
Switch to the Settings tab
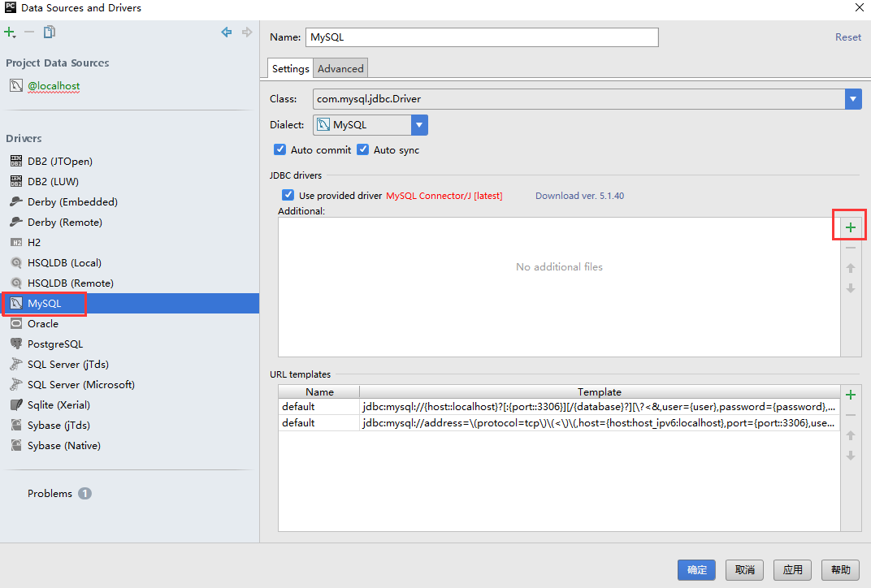click(x=290, y=68)
